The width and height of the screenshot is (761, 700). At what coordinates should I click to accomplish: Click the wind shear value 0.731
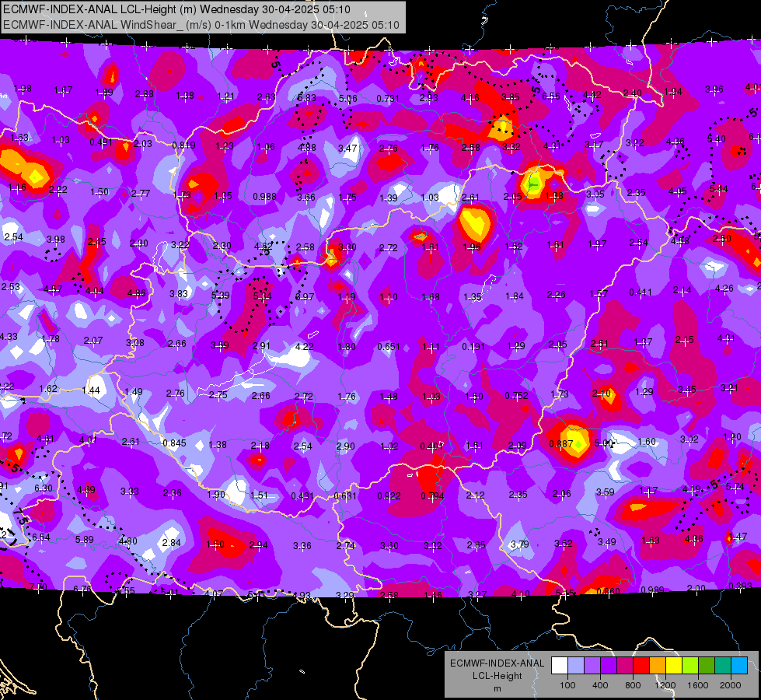click(x=388, y=99)
